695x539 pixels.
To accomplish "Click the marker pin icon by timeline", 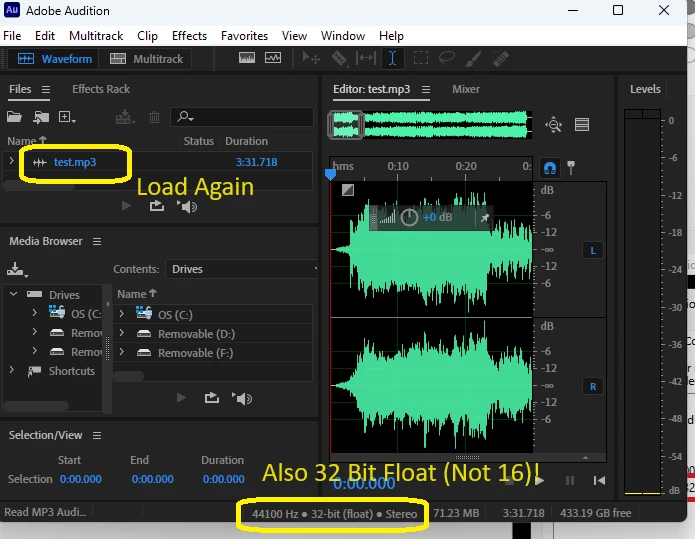I will pos(571,167).
